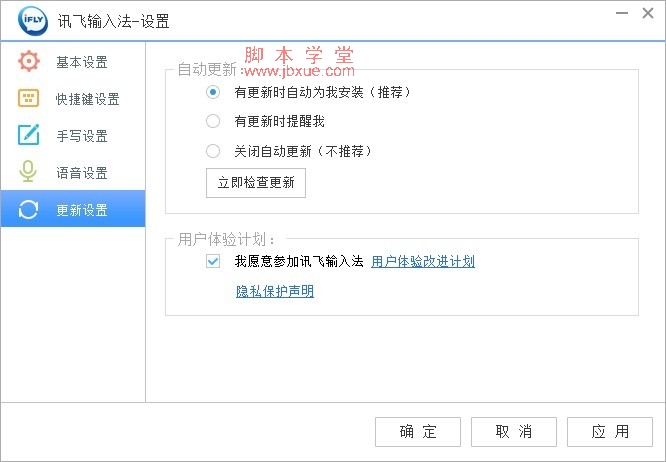Switch to 快捷键设置 tab label
Viewport: 666px width, 462px height.
pyautogui.click(x=87, y=99)
